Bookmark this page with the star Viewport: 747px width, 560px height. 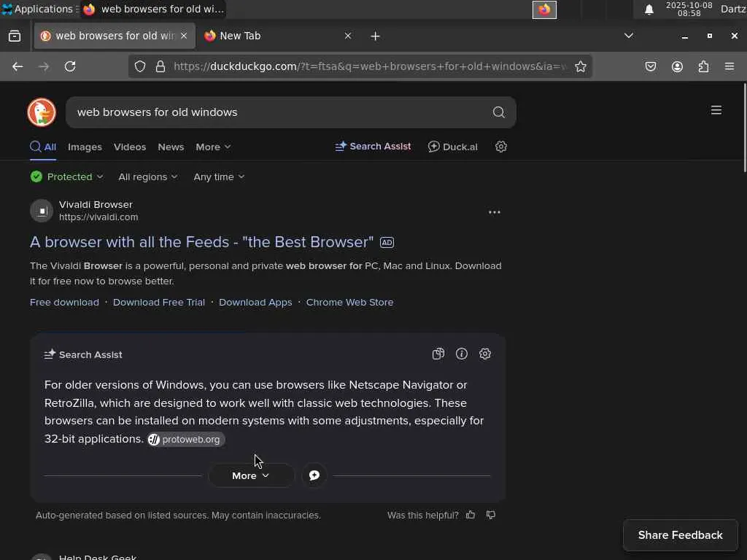tap(580, 66)
